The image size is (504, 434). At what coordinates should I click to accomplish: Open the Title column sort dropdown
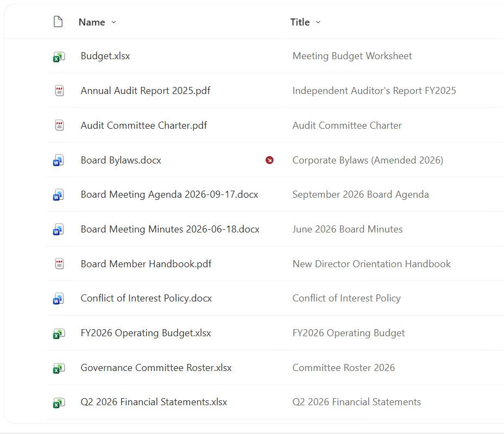(x=318, y=22)
